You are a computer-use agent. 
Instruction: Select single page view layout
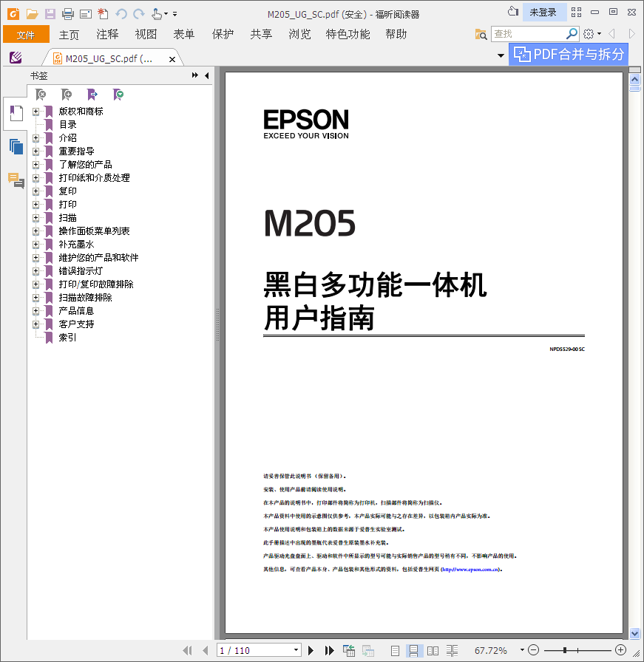[x=395, y=651]
